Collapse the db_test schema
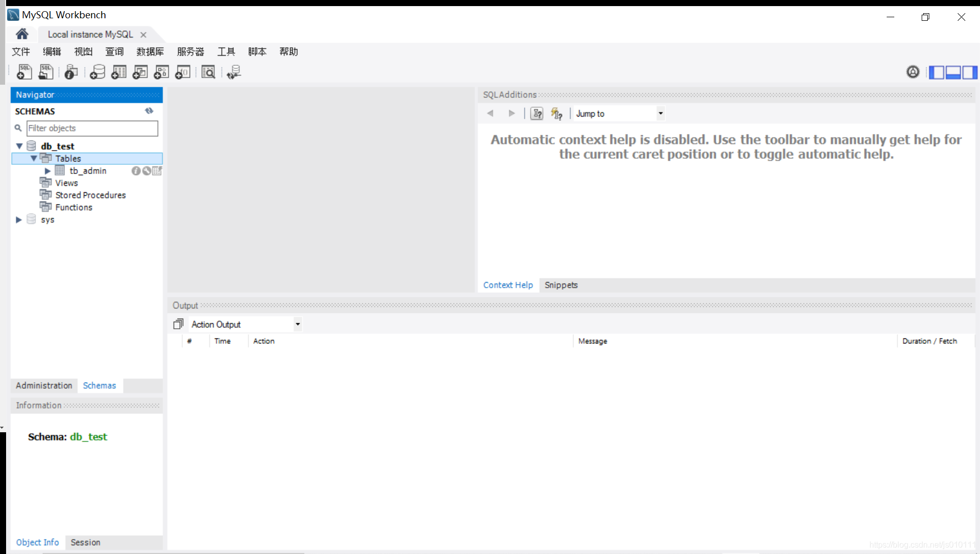980x554 pixels. click(x=19, y=146)
